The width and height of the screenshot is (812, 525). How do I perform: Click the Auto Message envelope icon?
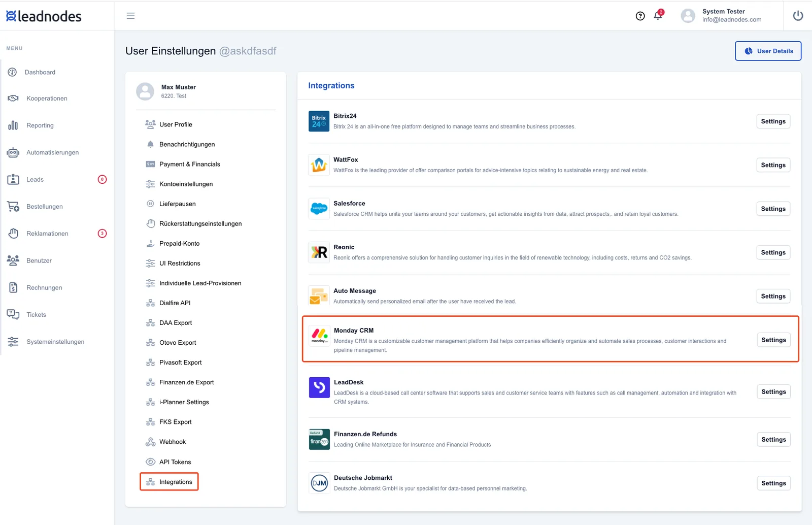319,296
